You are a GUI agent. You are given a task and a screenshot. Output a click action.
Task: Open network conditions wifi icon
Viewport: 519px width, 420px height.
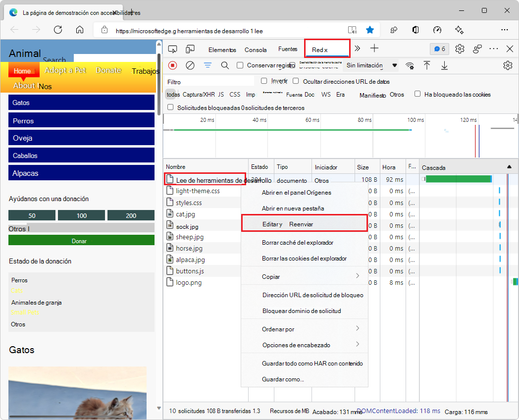[410, 65]
